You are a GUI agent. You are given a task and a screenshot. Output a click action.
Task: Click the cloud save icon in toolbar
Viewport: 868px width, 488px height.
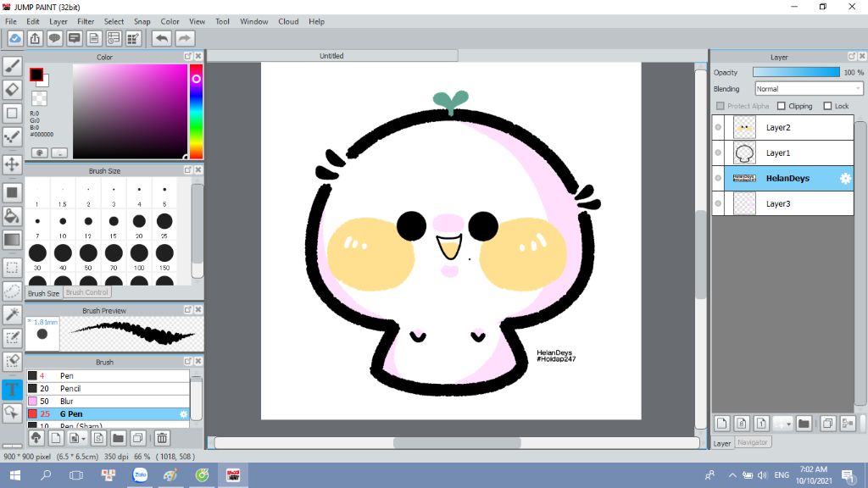pyautogui.click(x=15, y=38)
